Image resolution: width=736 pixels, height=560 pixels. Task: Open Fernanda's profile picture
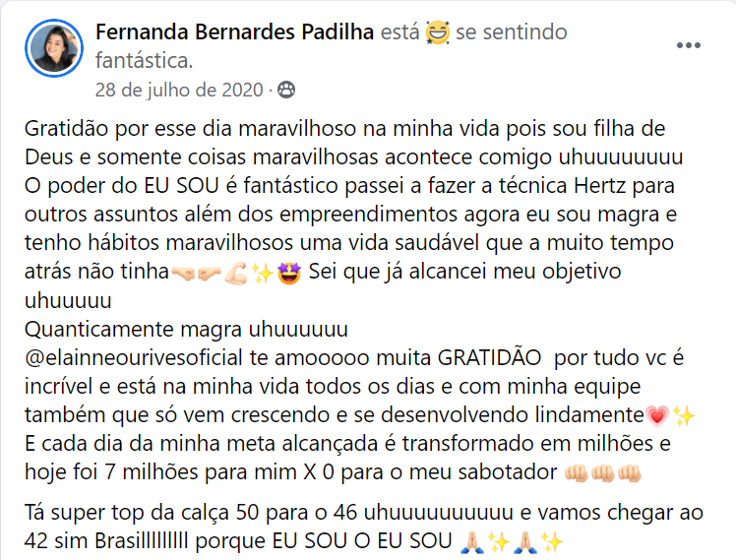click(x=56, y=48)
